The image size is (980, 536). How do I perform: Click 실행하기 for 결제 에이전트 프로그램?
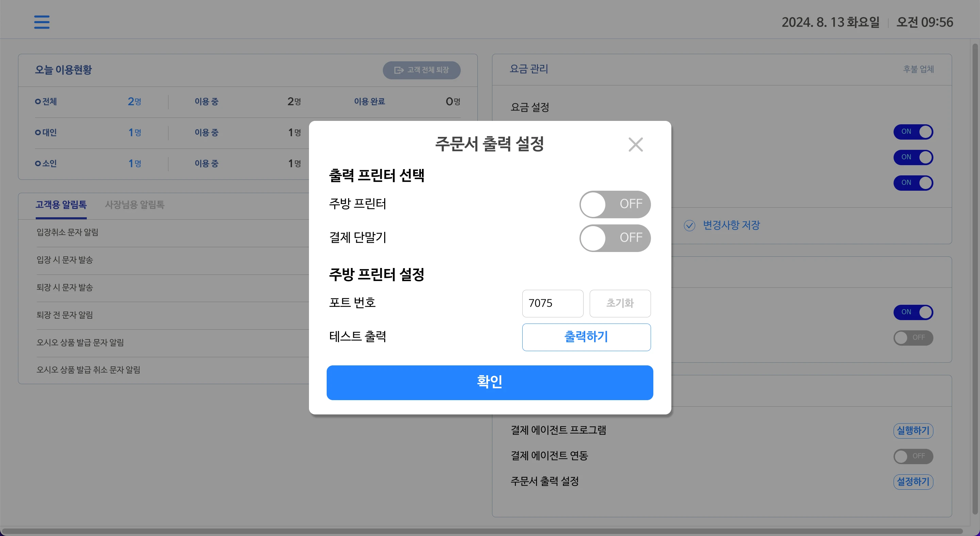click(913, 430)
